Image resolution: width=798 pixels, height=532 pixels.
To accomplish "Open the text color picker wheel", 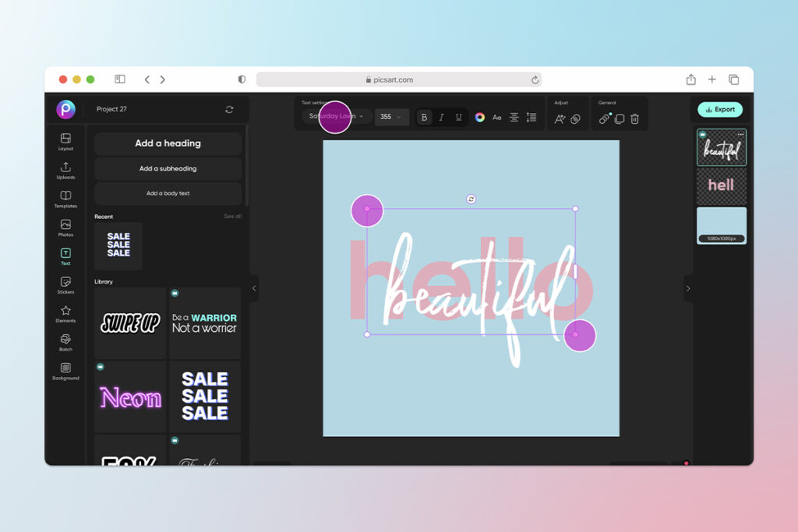I will 480,117.
